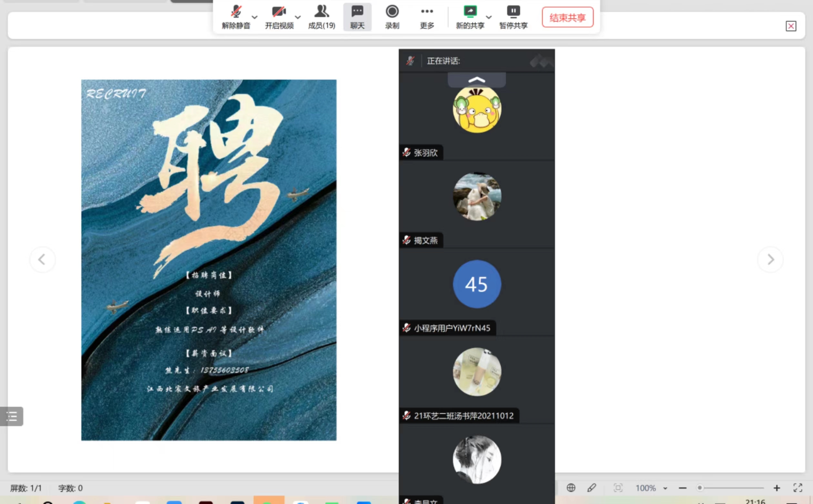Open the outline list icon at left edge
The width and height of the screenshot is (813, 504).
[12, 416]
